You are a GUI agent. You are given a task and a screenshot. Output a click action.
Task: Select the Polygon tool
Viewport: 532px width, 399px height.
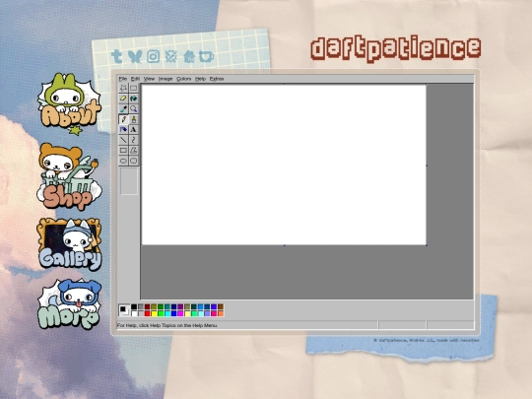[133, 151]
